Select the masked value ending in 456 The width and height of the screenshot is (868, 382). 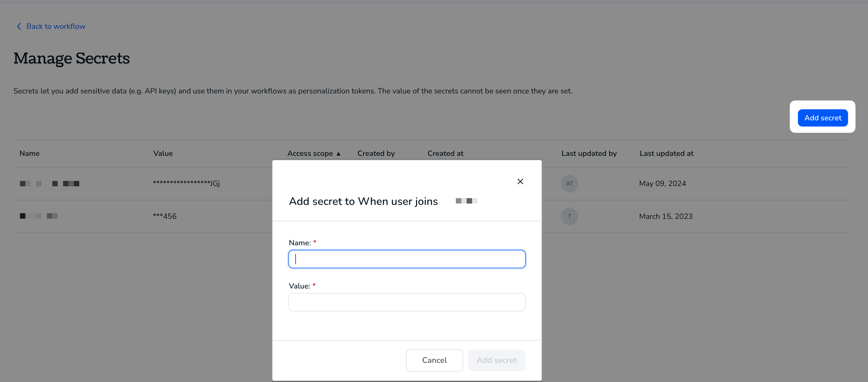(x=165, y=216)
